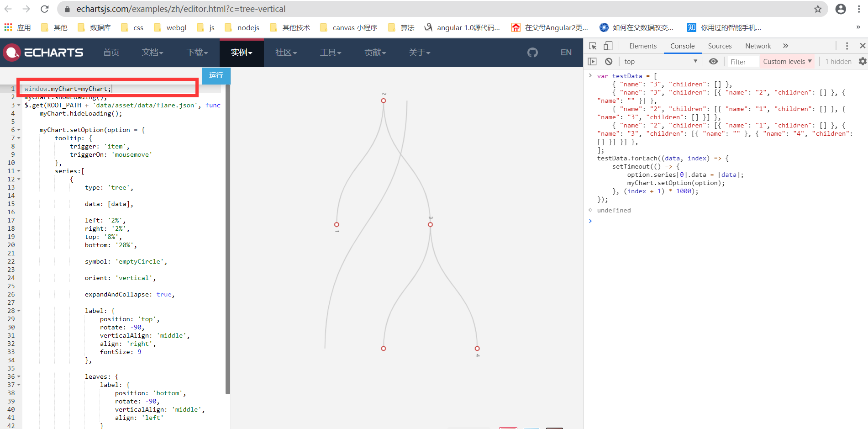Click tree node labeled 1
This screenshot has height=429, width=868.
coord(337,224)
